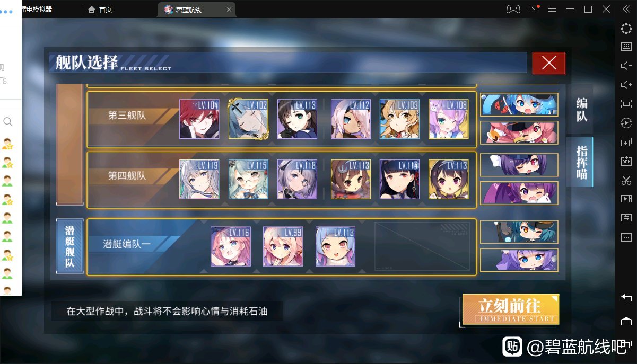
Task: Click the 立刻前往 start button
Action: point(510,309)
